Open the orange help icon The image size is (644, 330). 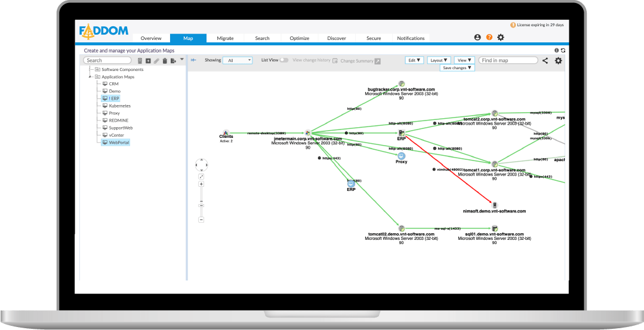pos(489,38)
